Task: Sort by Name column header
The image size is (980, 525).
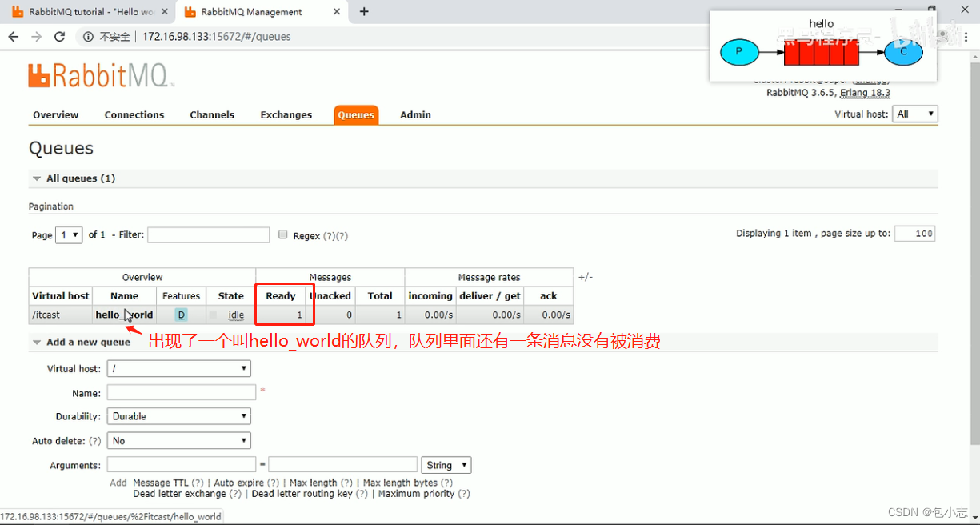Action: pyautogui.click(x=125, y=296)
